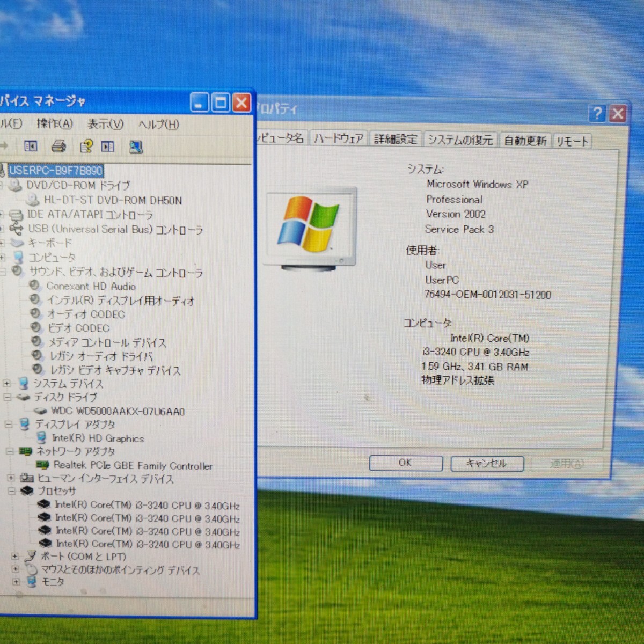Switch to the 詳細設定 tab
The height and width of the screenshot is (644, 644).
[x=396, y=140]
